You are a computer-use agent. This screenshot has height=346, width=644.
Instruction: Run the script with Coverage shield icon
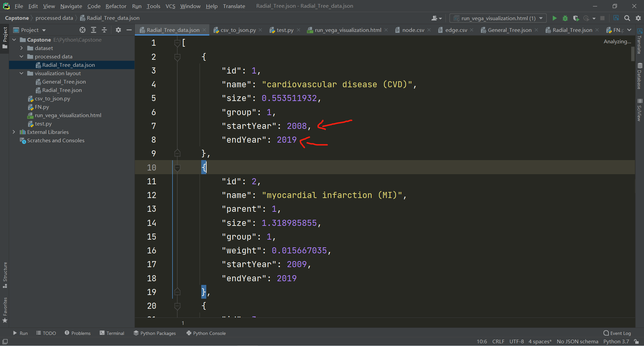point(576,18)
